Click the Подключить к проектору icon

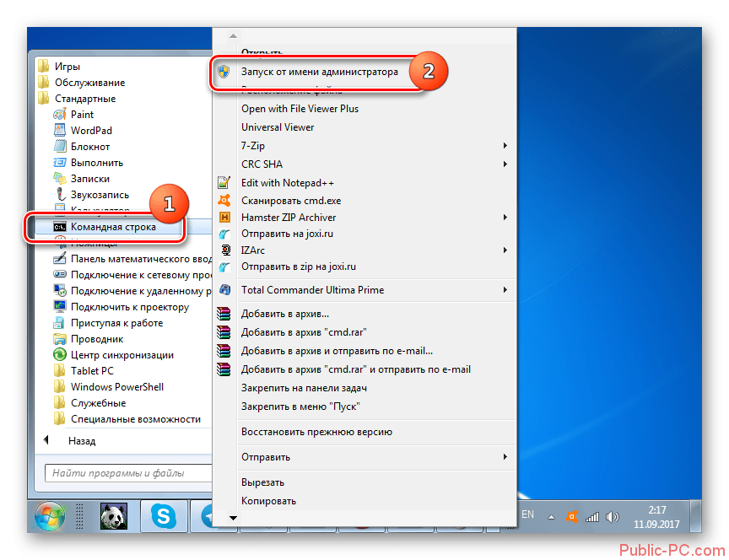tap(60, 307)
